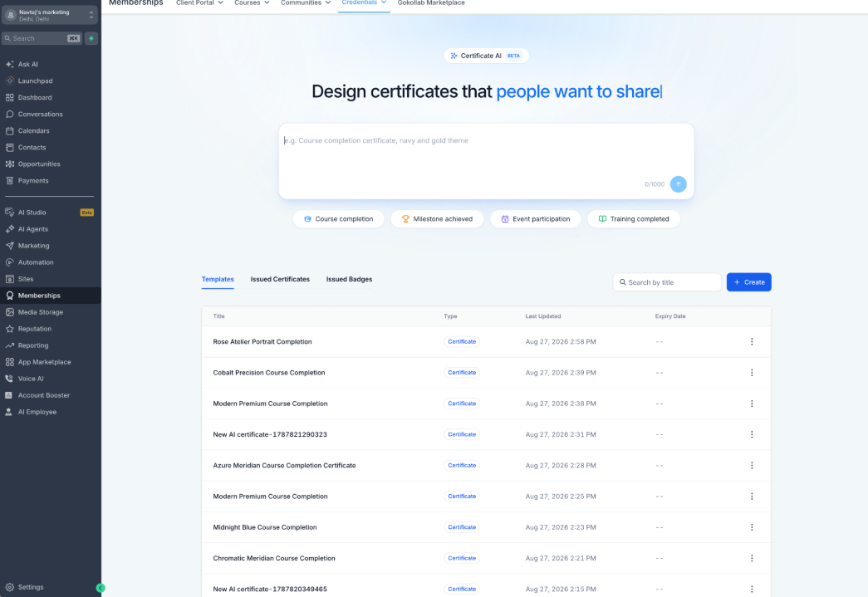Image resolution: width=868 pixels, height=597 pixels.
Task: Open row menu for Rose Atelier Portrait Completion
Action: point(752,342)
